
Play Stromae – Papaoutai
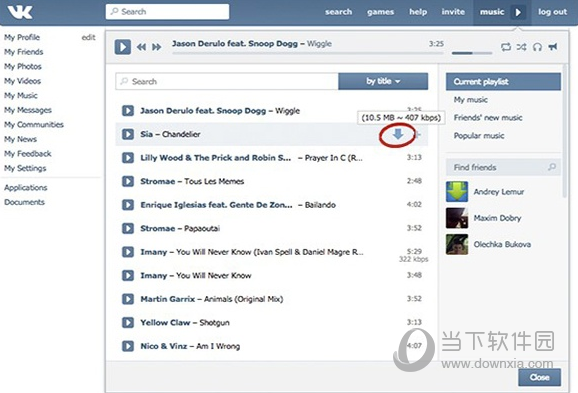tap(128, 229)
